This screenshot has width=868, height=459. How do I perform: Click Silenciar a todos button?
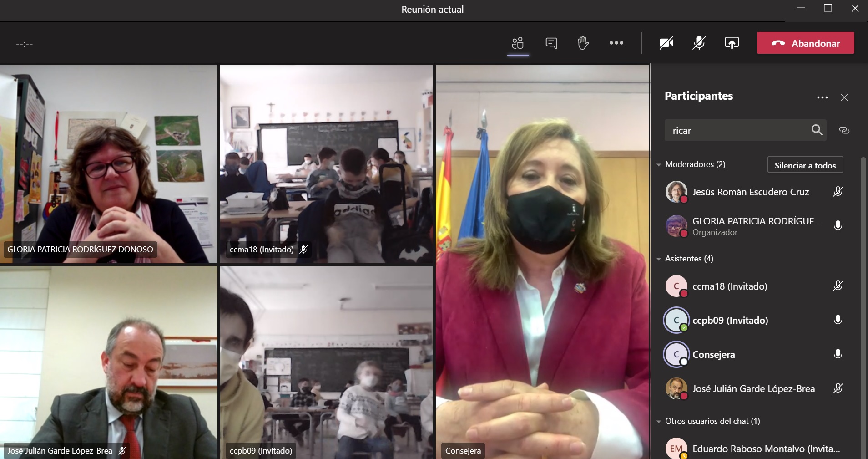pos(805,165)
